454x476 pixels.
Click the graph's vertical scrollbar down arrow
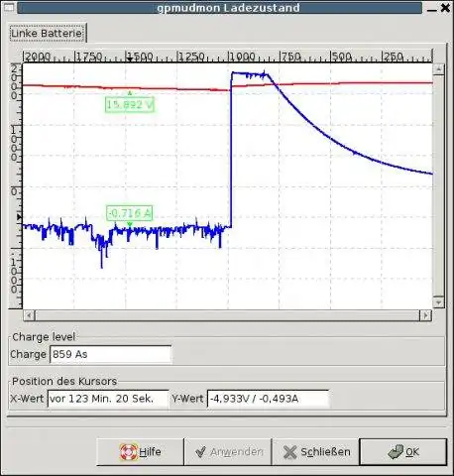438,302
